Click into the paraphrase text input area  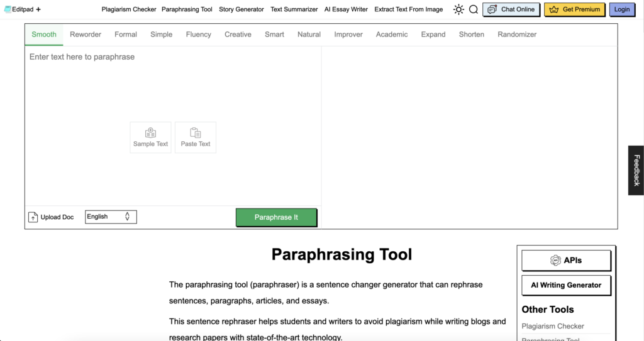point(173,126)
